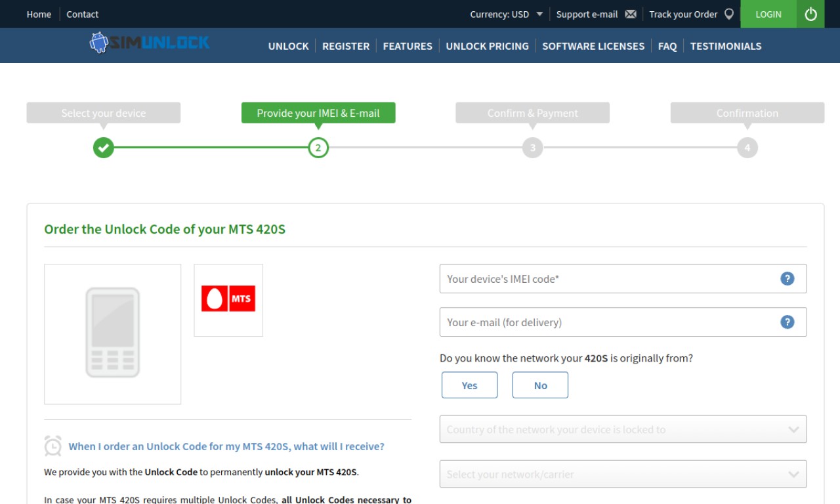The image size is (840, 504).
Task: Click the location pin icon next to Track your Order
Action: pos(729,14)
